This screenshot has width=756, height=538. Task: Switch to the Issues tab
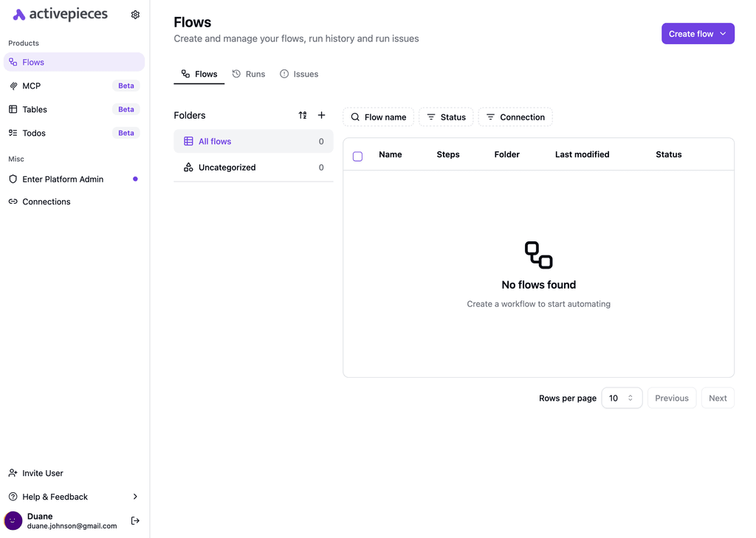[x=299, y=74]
